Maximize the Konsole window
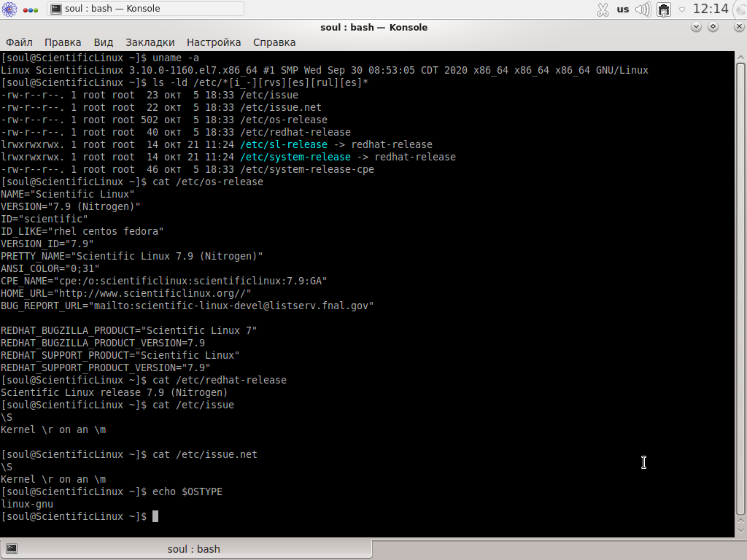Image resolution: width=747 pixels, height=560 pixels. [x=713, y=27]
